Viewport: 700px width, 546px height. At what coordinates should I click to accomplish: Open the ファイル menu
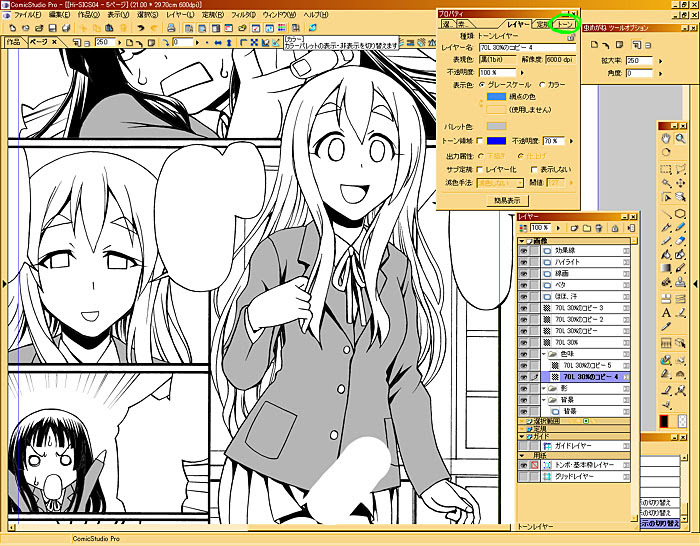click(x=27, y=15)
